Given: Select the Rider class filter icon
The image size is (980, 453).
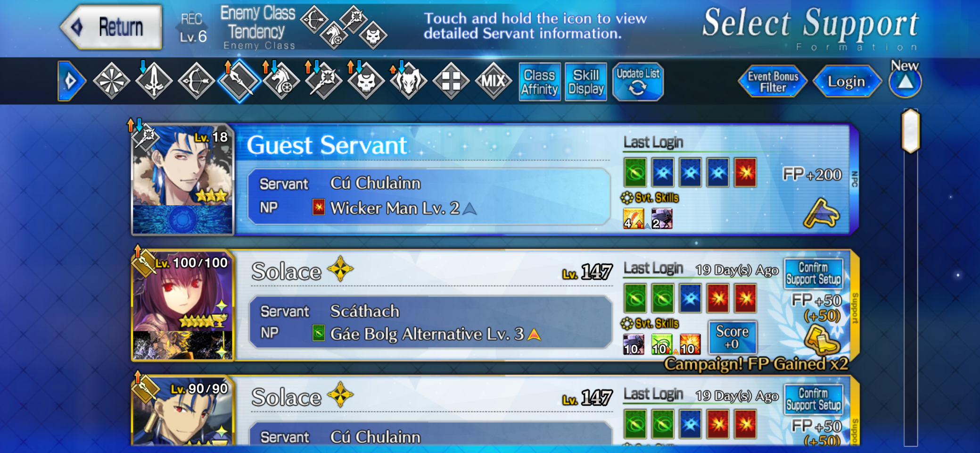Looking at the screenshot, I should pyautogui.click(x=281, y=81).
